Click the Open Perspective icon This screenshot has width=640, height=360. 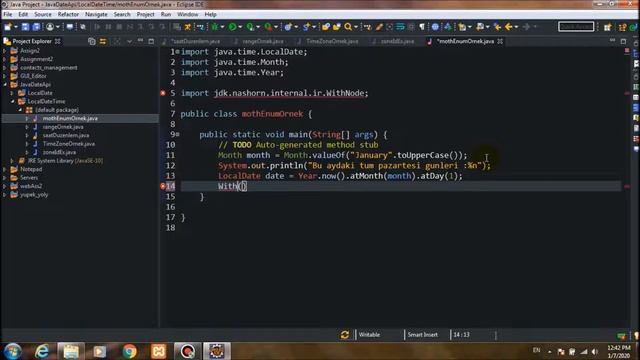click(608, 27)
